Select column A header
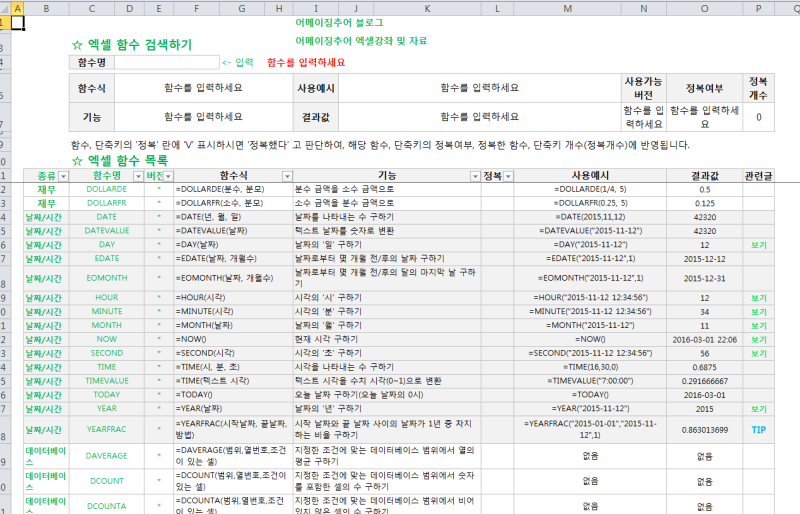The height and width of the screenshot is (514, 800). pos(17,8)
